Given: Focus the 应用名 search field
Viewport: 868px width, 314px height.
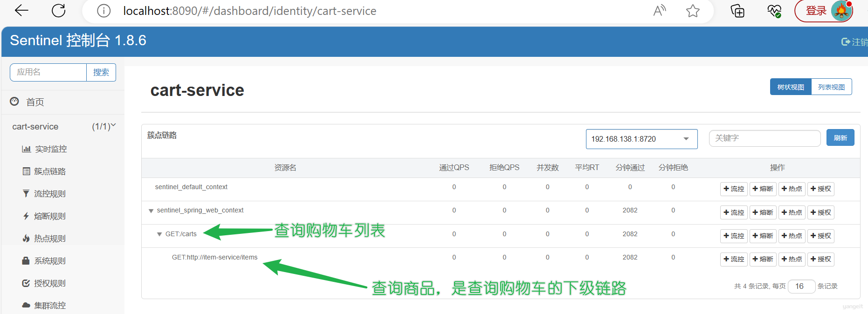Looking at the screenshot, I should pos(48,72).
